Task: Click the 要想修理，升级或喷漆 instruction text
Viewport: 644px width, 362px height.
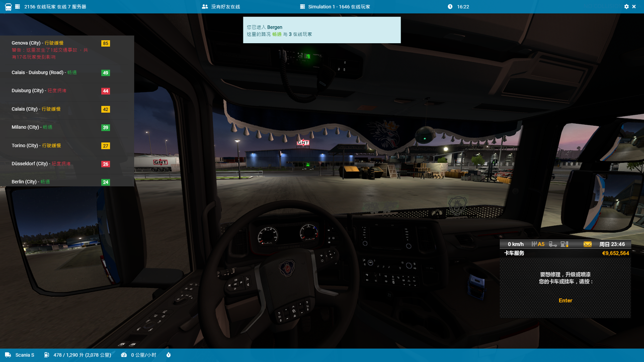Action: (x=566, y=275)
